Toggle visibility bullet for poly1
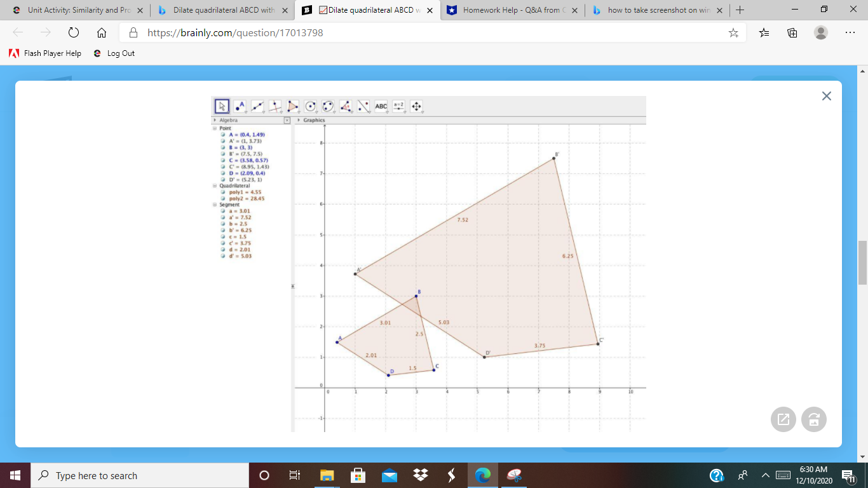Image resolution: width=868 pixels, height=488 pixels. click(223, 192)
